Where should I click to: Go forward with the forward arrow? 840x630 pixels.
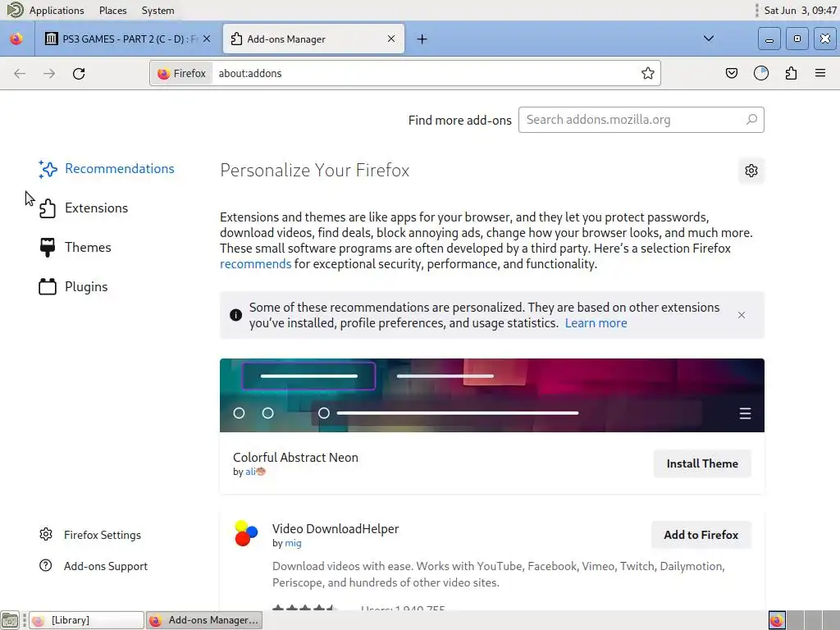pyautogui.click(x=49, y=73)
